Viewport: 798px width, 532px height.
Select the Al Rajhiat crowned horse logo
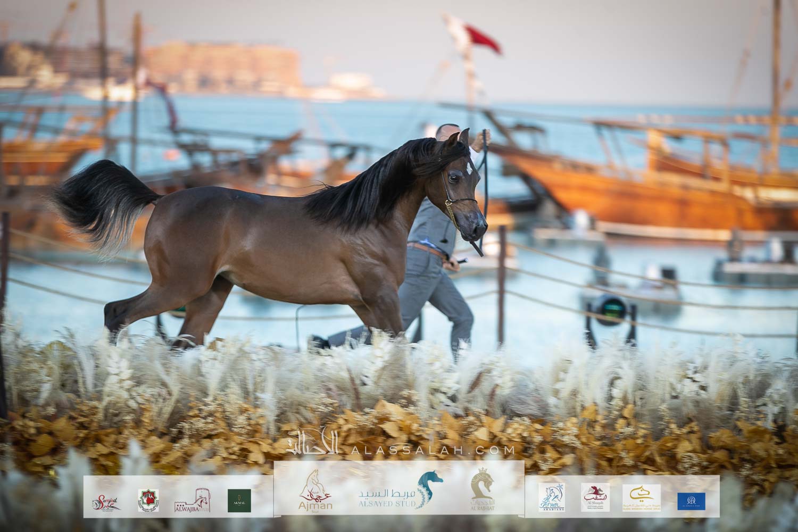(x=482, y=491)
